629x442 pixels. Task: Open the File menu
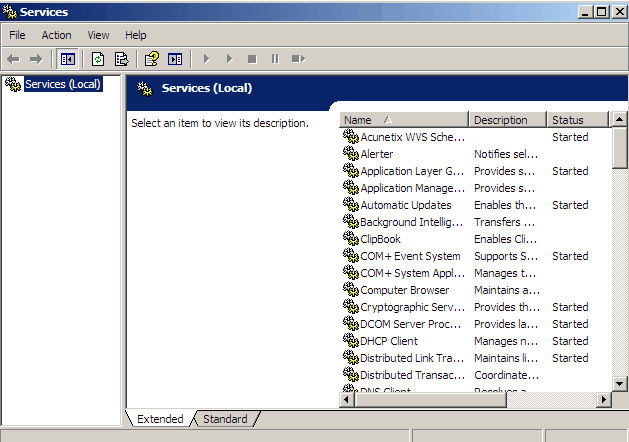[17, 35]
